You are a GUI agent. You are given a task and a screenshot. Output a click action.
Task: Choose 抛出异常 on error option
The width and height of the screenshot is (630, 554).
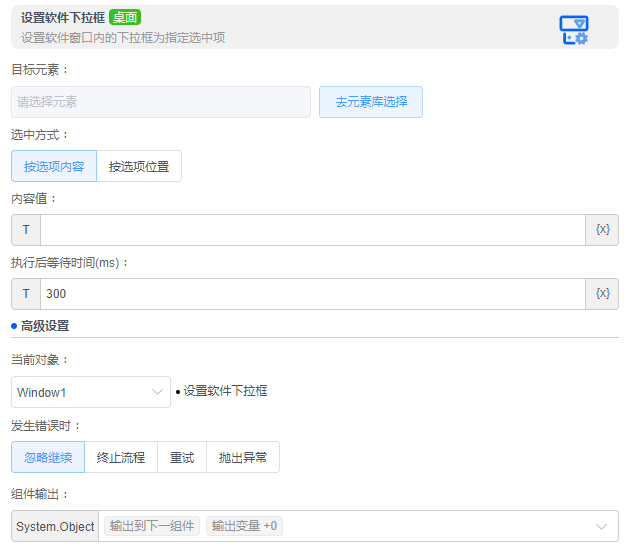click(243, 457)
